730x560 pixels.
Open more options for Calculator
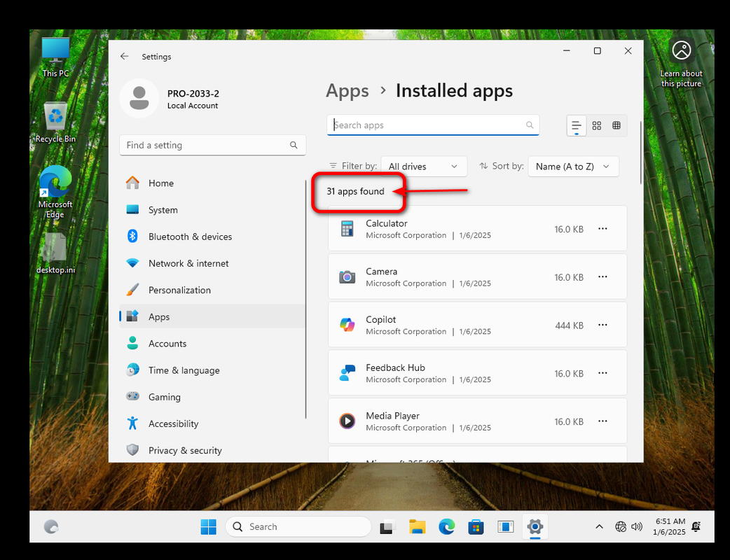click(x=602, y=229)
